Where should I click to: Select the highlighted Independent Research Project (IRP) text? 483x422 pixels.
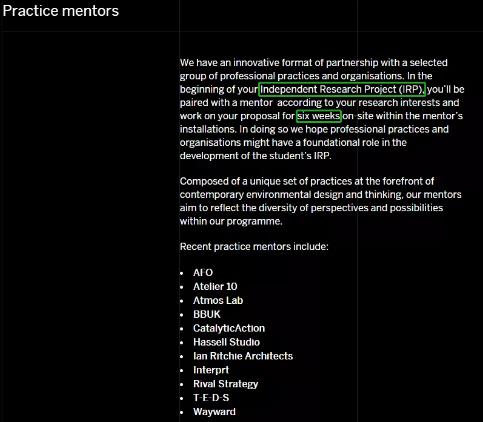pos(342,89)
